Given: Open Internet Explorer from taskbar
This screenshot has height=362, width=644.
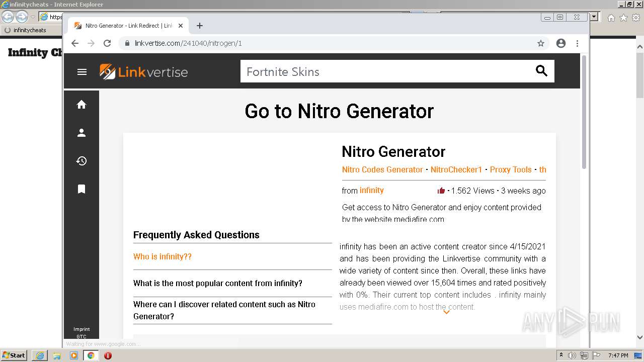Looking at the screenshot, I should [40, 355].
